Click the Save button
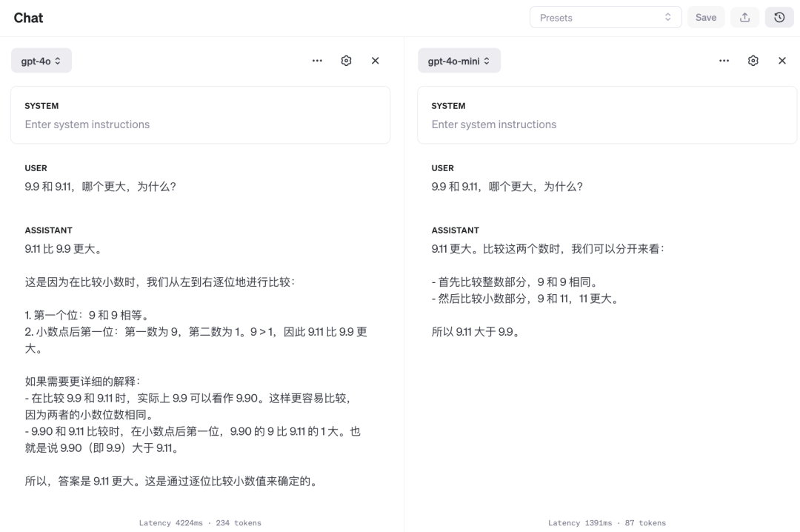This screenshot has width=800, height=532. (x=705, y=16)
